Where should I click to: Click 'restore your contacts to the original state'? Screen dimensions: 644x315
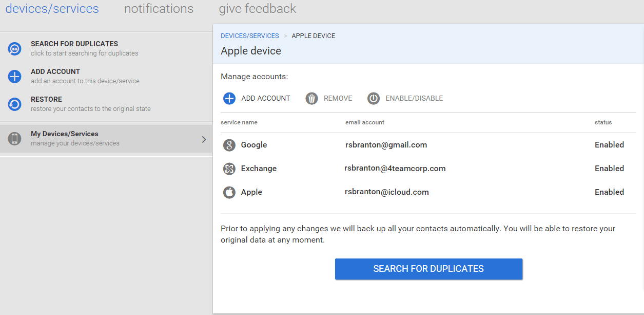[91, 109]
